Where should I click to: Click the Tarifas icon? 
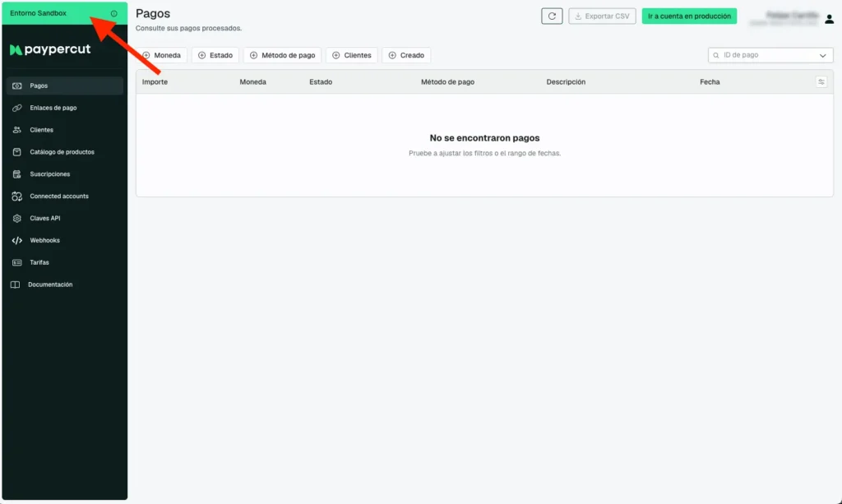16,262
